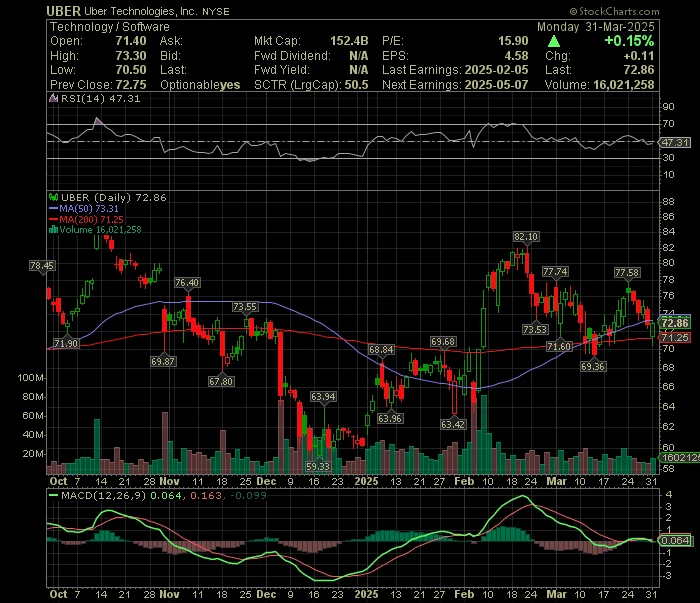Click the 72.86 last price axis tag
The height and width of the screenshot is (603, 700).
click(675, 323)
